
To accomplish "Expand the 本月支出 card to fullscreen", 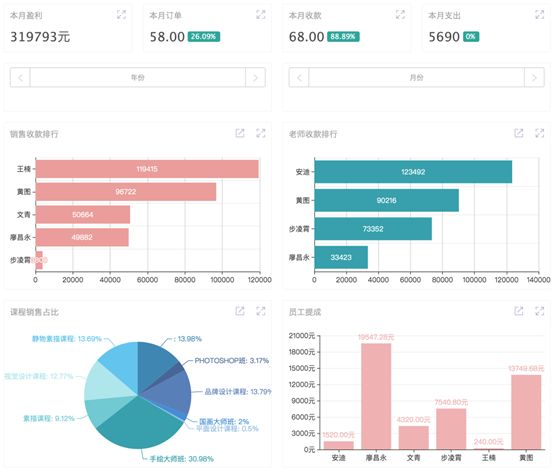I will point(540,15).
